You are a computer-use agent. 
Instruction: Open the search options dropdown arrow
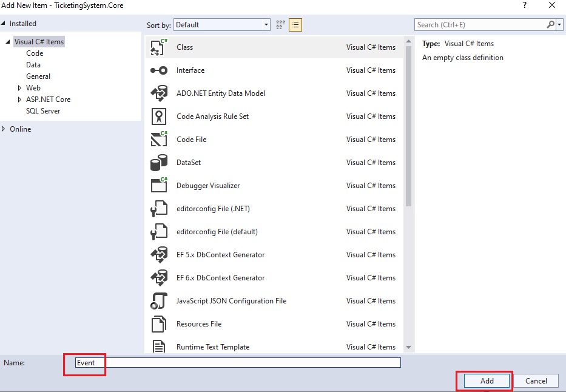(559, 25)
